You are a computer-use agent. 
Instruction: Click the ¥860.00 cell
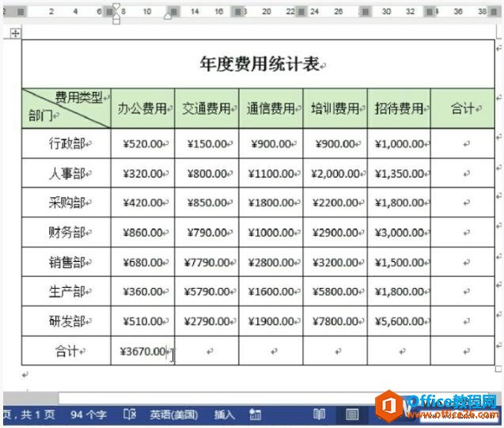point(142,233)
